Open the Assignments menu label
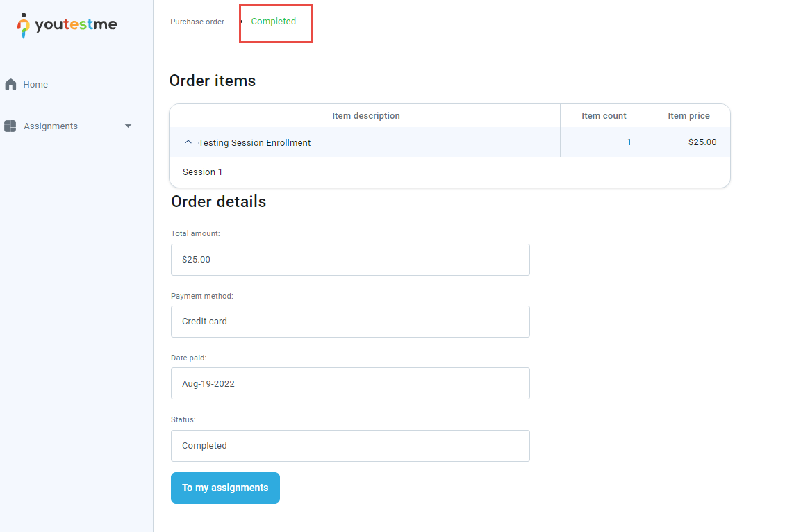The image size is (785, 532). tap(51, 126)
